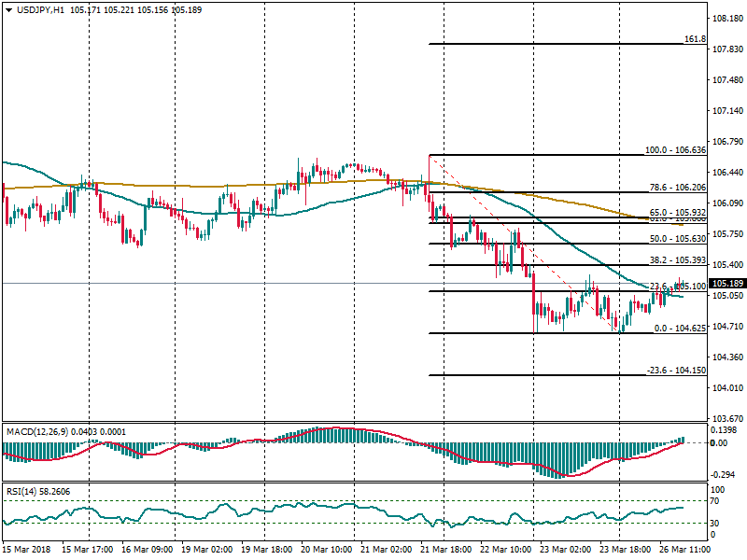
Task: Click the 100.0 - 106.636 Fibonacci level label
Action: (x=675, y=150)
